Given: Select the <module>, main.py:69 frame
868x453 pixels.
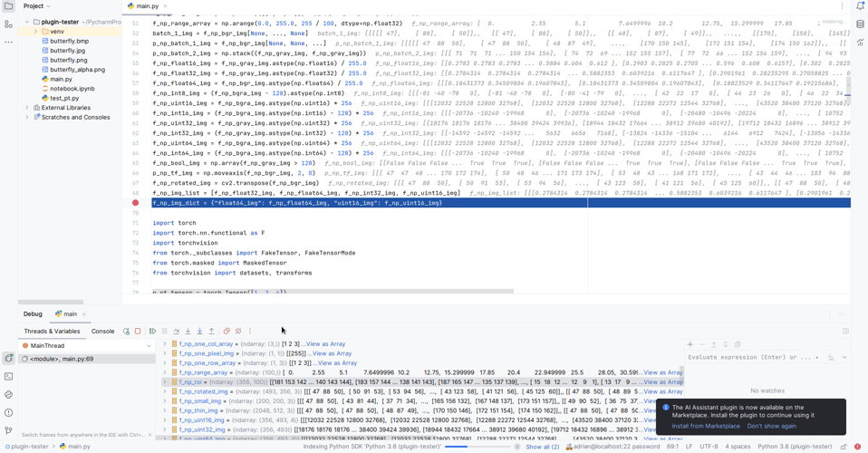Looking at the screenshot, I should tap(87, 359).
